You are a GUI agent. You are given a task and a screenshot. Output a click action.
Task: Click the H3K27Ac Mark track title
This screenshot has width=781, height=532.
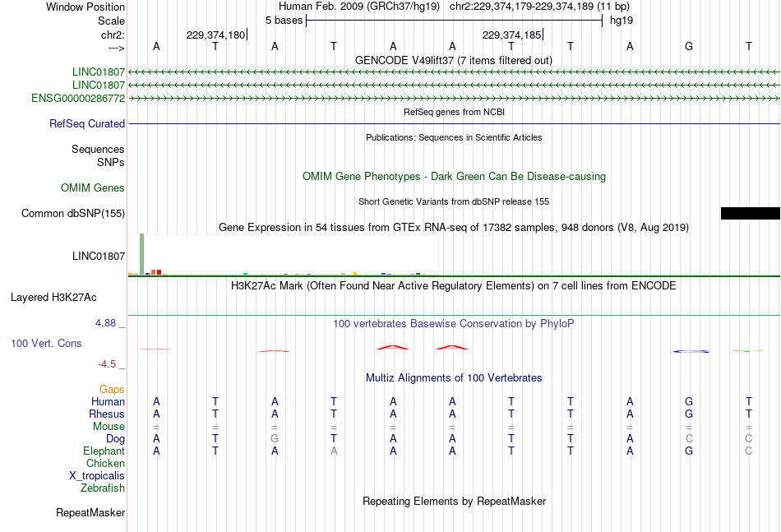tap(454, 286)
